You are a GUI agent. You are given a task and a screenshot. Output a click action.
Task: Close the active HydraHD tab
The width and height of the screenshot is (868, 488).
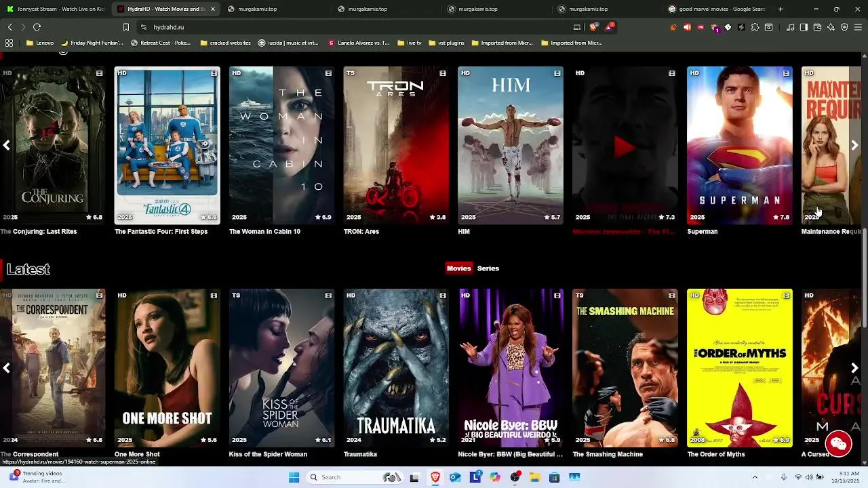[213, 9]
